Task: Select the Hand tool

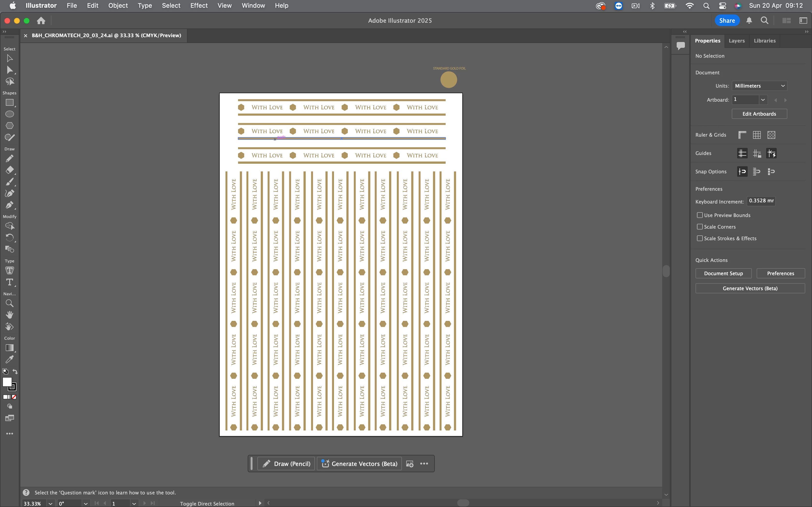Action: (9, 315)
